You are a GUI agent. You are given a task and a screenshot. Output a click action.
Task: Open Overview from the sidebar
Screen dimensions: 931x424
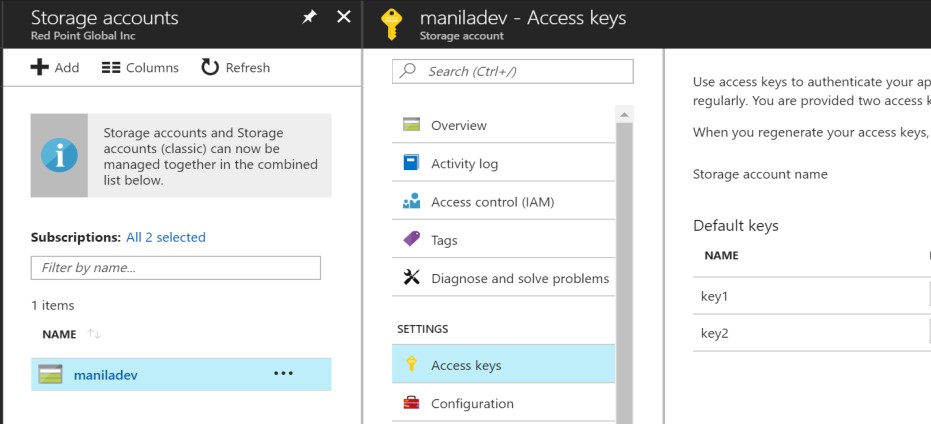point(458,125)
